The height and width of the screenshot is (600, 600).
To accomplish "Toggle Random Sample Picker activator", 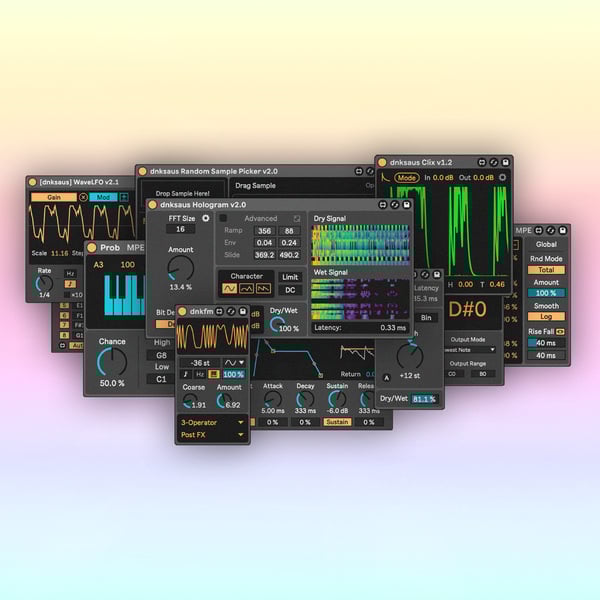I will [142, 171].
